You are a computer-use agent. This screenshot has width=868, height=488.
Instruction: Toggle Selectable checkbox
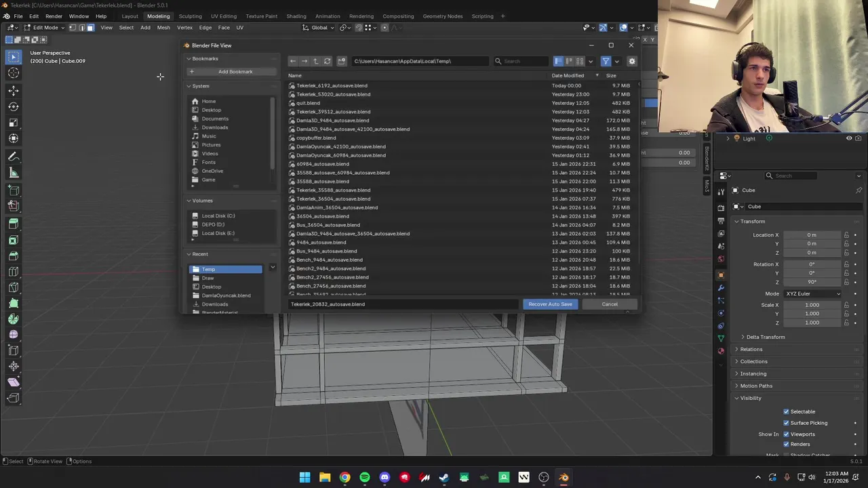[x=787, y=411]
